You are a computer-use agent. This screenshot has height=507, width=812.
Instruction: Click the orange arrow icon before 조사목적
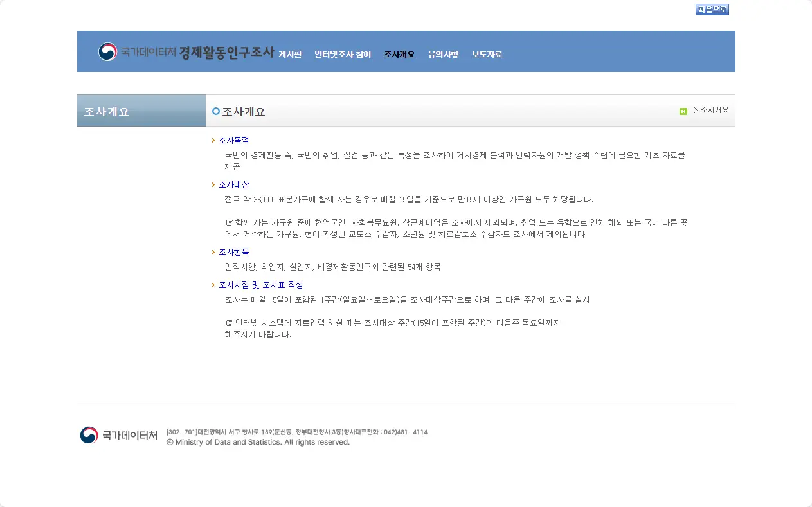coord(213,140)
